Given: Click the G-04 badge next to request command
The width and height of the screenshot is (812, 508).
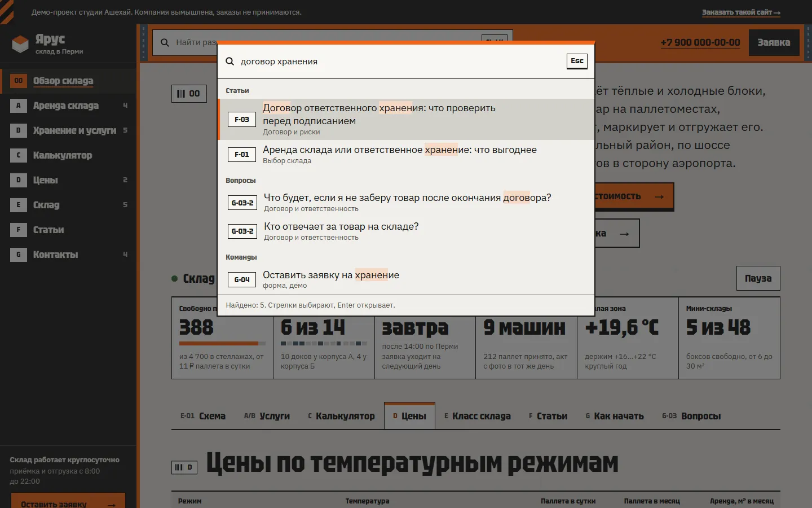Looking at the screenshot, I should point(242,279).
